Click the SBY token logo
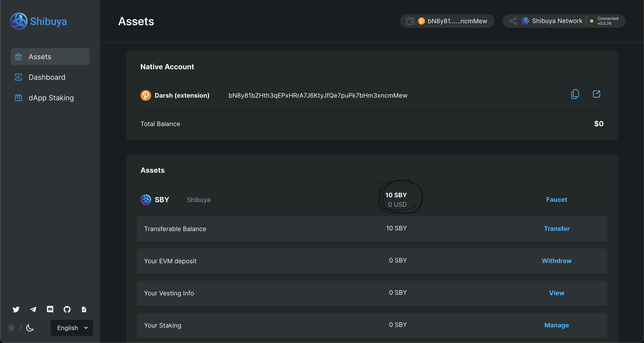 pos(146,200)
